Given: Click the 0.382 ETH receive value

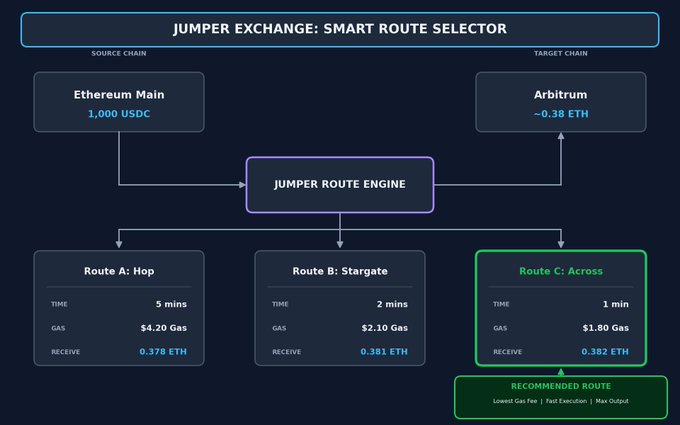Looking at the screenshot, I should tap(605, 352).
